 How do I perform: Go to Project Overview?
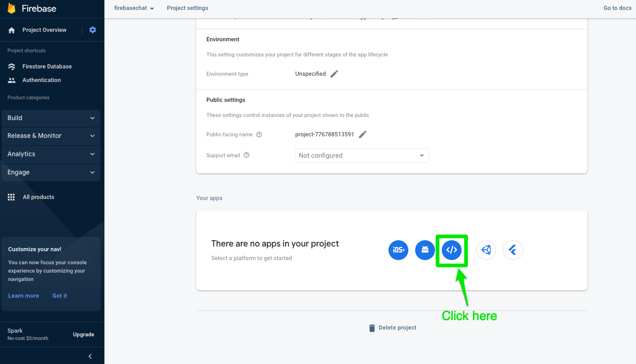tap(44, 30)
